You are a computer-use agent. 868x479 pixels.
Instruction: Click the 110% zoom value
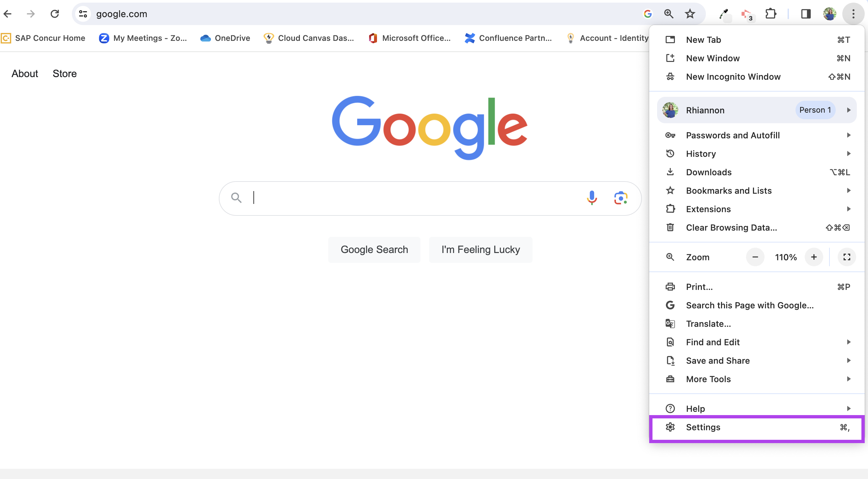coord(785,257)
